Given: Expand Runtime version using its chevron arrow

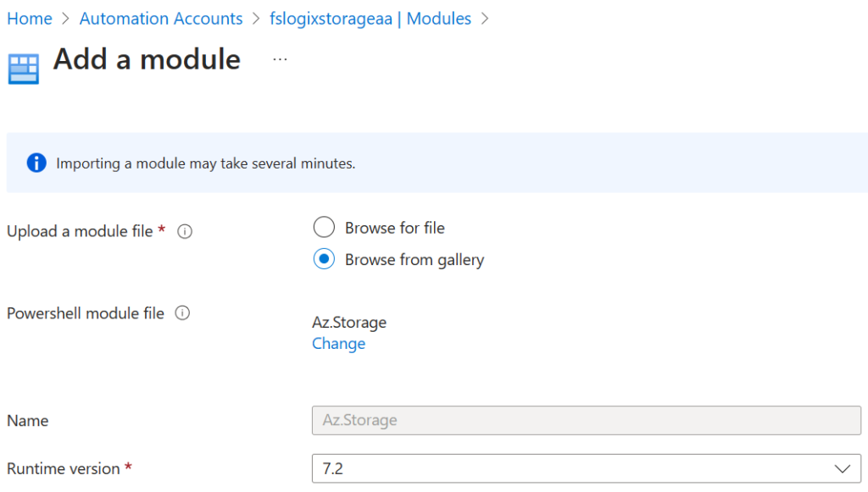Looking at the screenshot, I should tap(842, 468).
